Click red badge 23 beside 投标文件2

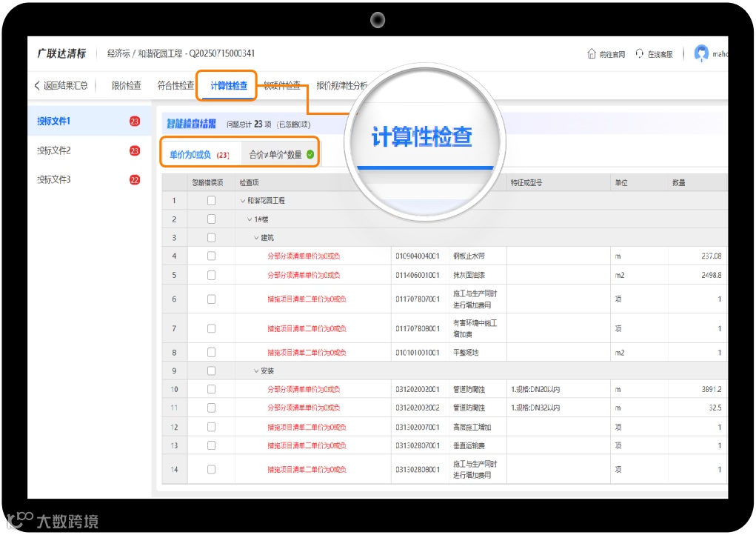pos(135,150)
